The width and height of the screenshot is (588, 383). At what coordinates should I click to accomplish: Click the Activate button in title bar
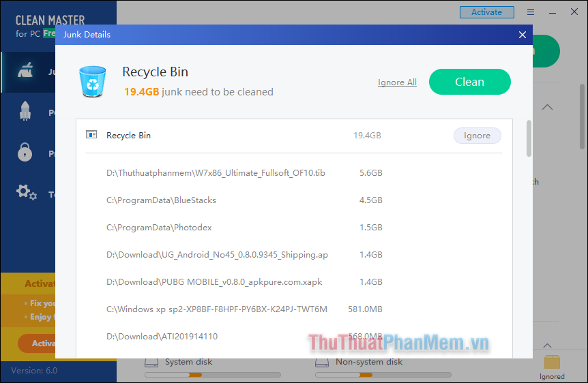487,12
